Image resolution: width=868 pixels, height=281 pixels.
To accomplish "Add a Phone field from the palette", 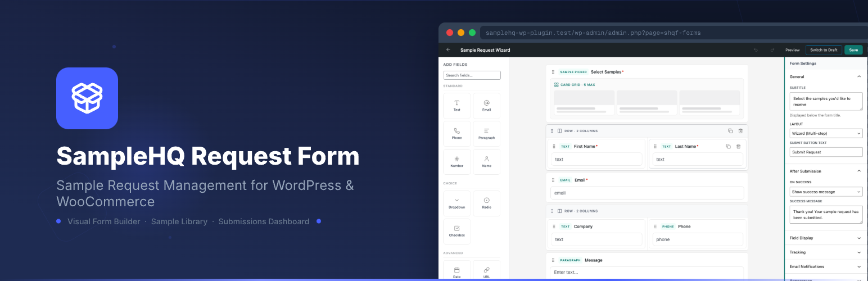I will tap(456, 134).
